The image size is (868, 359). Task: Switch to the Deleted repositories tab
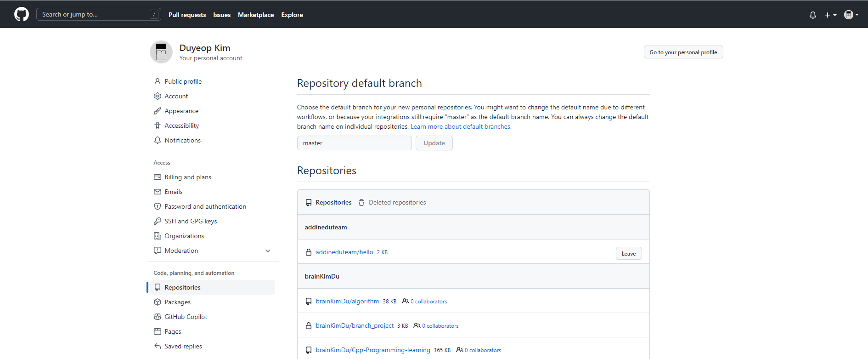tap(392, 202)
